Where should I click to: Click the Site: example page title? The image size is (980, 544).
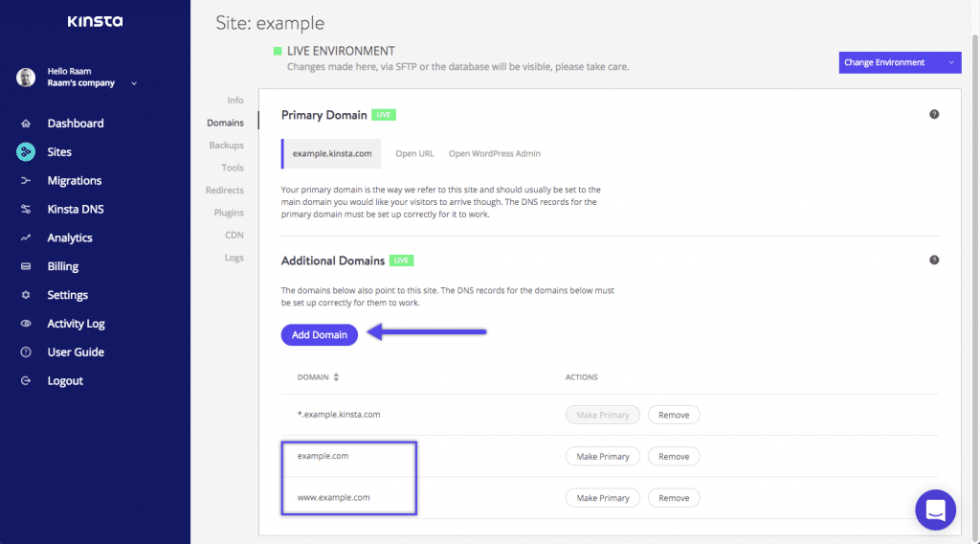click(270, 23)
